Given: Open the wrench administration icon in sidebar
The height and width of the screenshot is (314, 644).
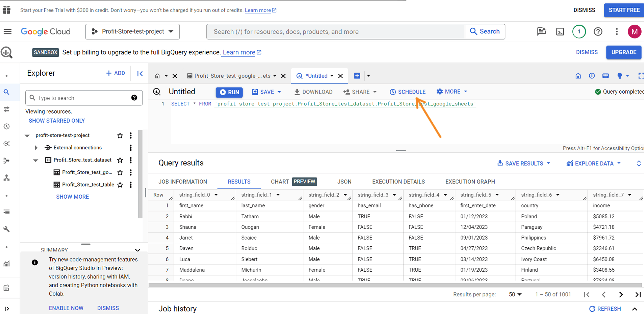Looking at the screenshot, I should tap(6, 229).
